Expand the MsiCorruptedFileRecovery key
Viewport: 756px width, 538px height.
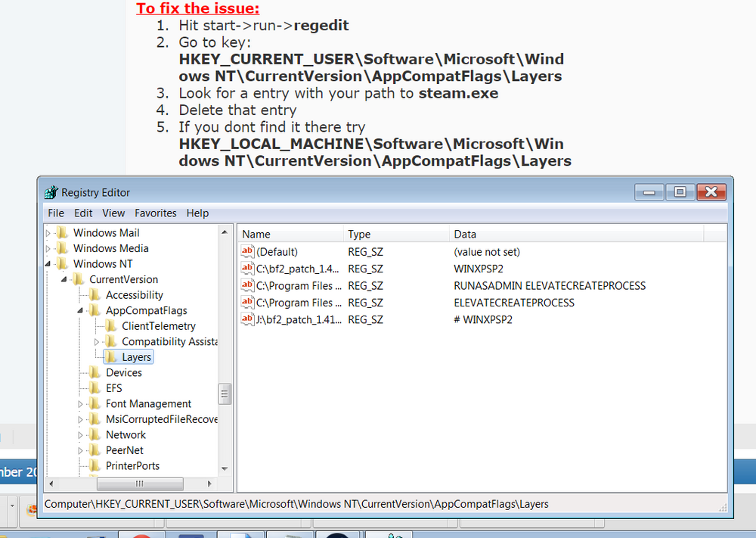pyautogui.click(x=80, y=419)
